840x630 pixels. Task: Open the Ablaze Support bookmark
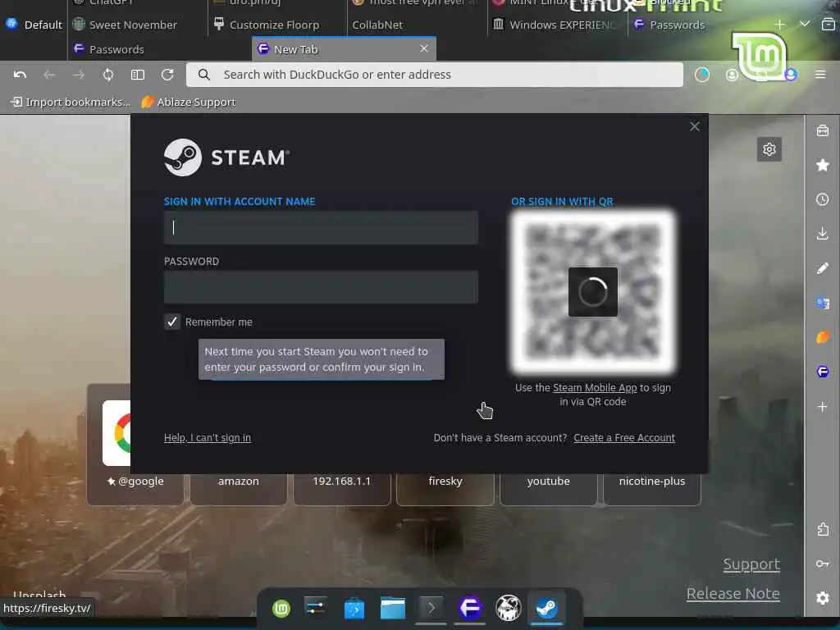pyautogui.click(x=189, y=102)
